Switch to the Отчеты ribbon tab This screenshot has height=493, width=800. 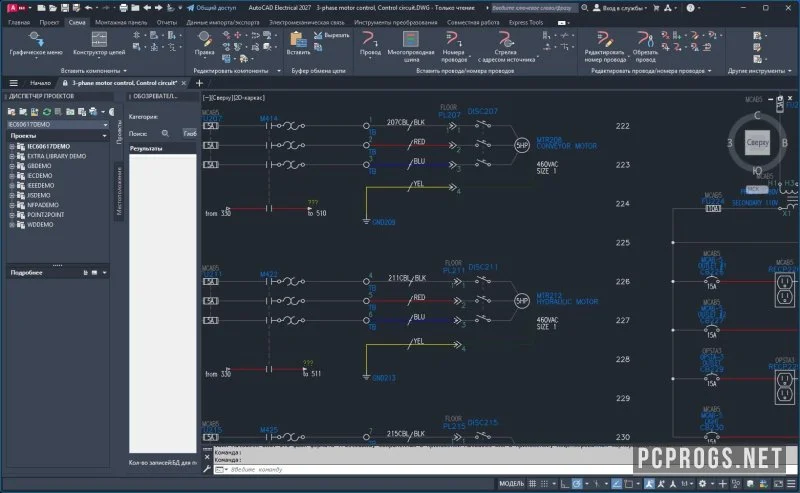(x=167, y=22)
